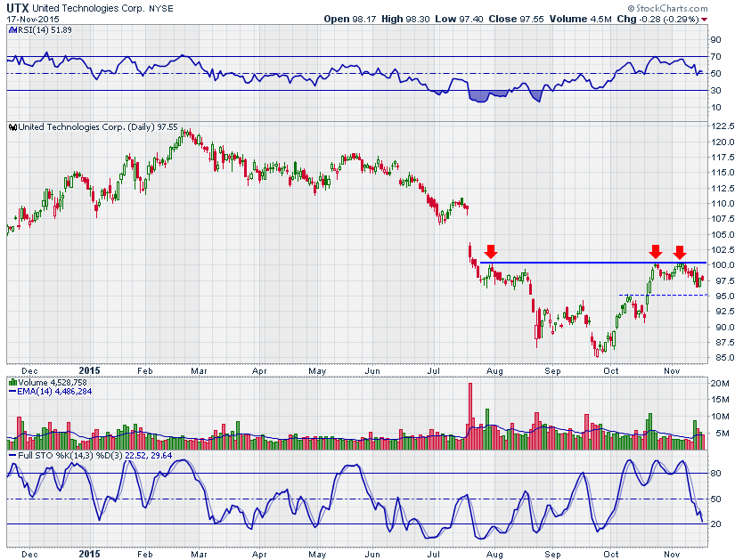The height and width of the screenshot is (560, 743).
Task: Click the Oct label on the bottom time axis
Action: [x=611, y=555]
